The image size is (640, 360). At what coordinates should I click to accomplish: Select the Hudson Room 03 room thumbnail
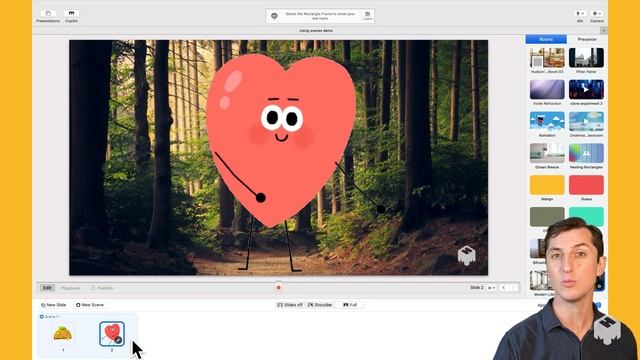(547, 58)
